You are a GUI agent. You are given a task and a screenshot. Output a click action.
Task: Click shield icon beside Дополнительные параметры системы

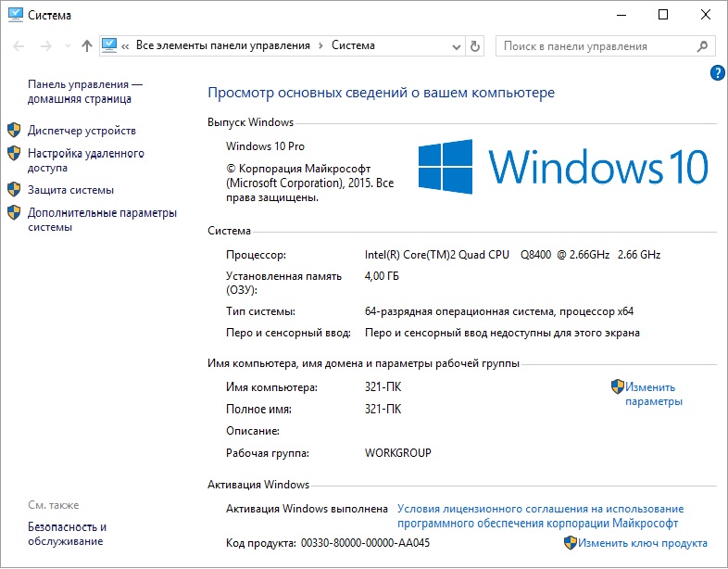(14, 212)
